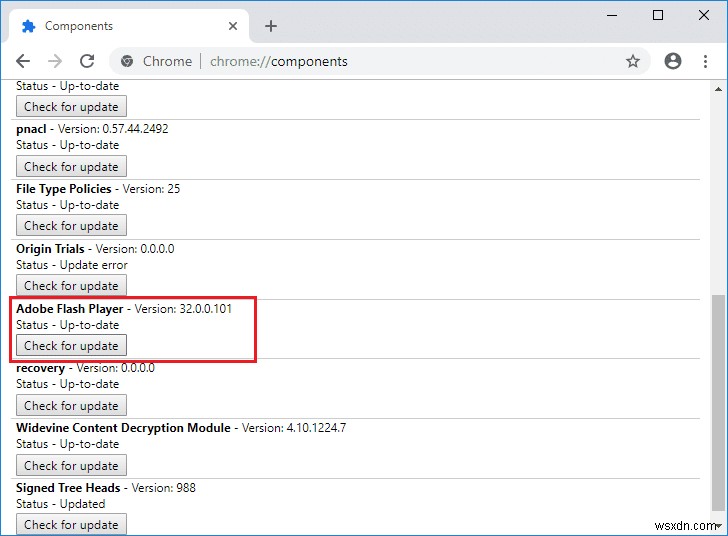Open the user profile icon

[673, 61]
